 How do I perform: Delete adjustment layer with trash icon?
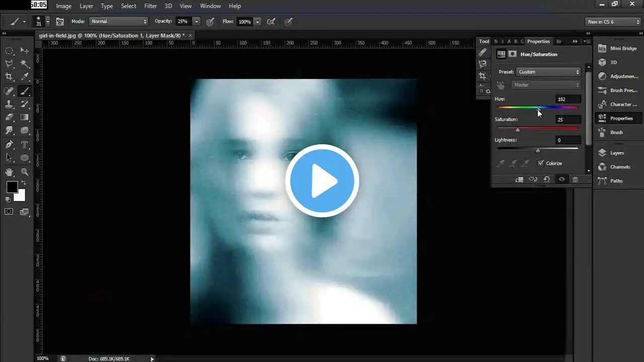tap(575, 179)
